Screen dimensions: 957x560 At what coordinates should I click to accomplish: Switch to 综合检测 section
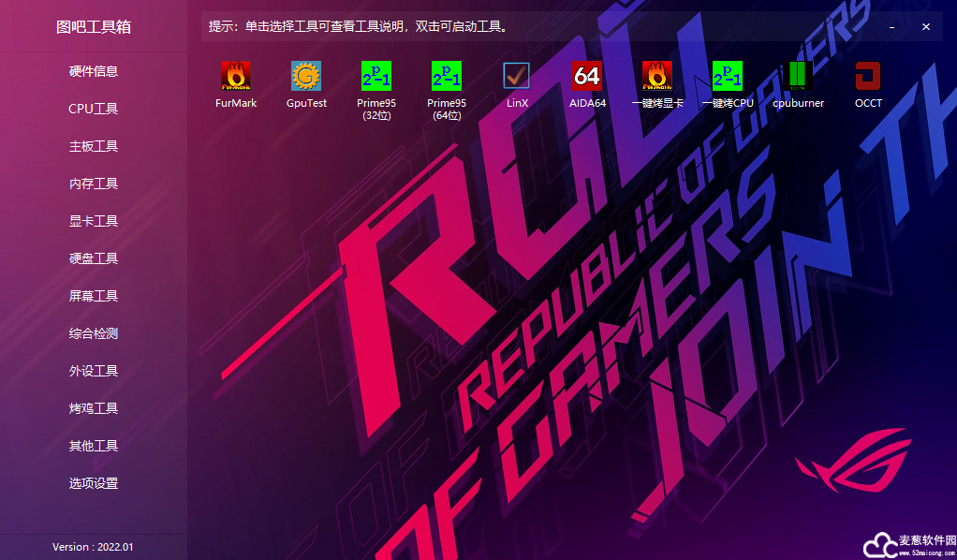94,333
